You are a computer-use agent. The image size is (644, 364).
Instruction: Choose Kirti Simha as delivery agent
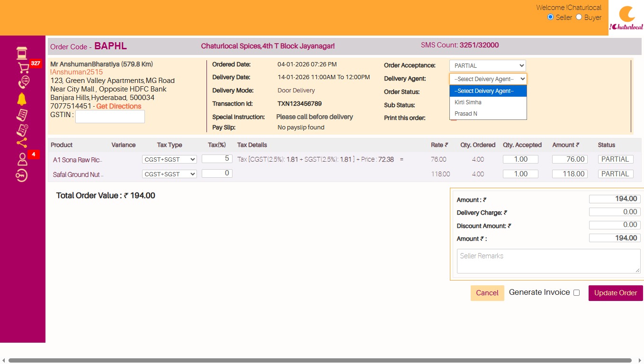point(488,102)
